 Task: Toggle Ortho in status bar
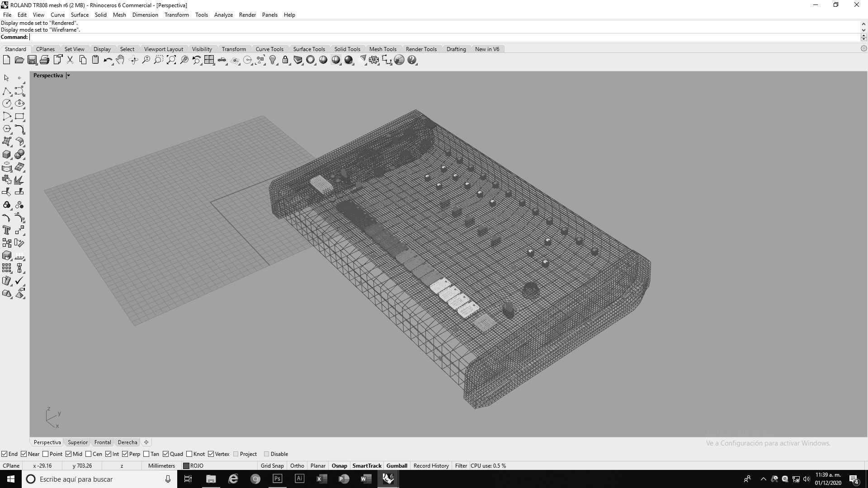click(297, 466)
